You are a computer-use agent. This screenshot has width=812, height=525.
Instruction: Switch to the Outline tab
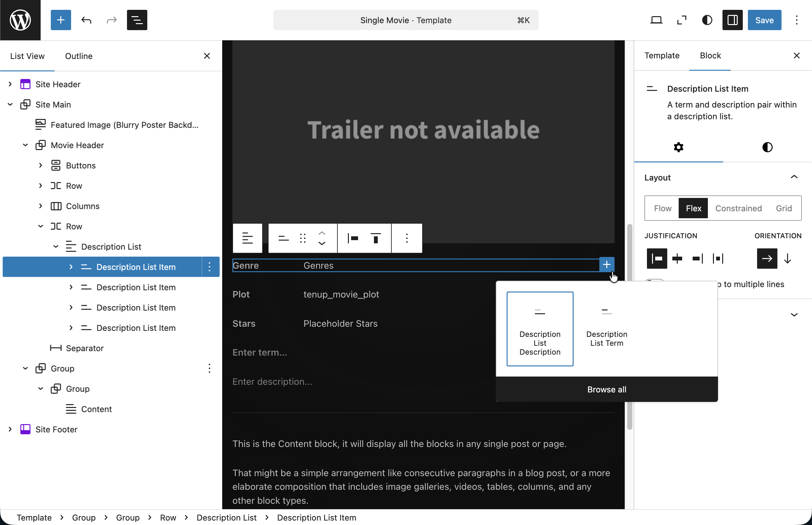click(x=78, y=56)
